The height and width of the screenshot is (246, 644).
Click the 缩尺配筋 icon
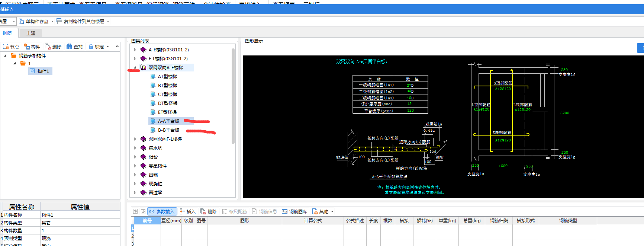click(225, 211)
